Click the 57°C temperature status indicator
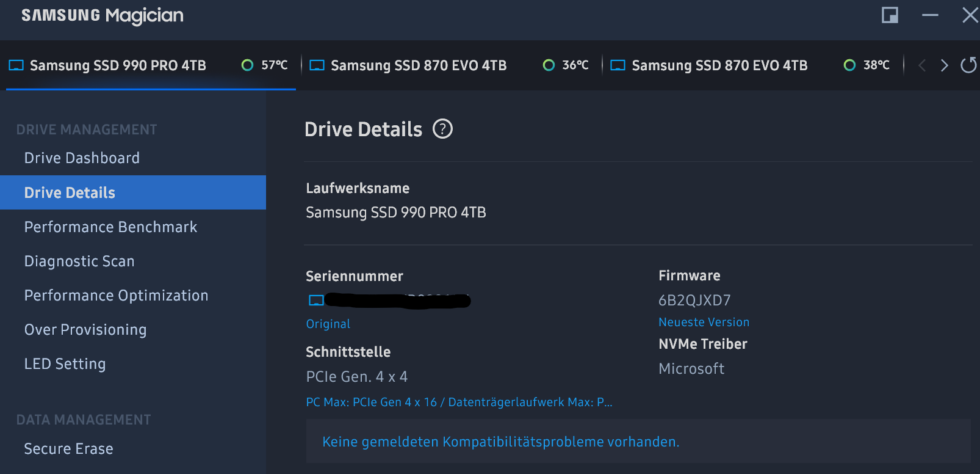The width and height of the screenshot is (980, 474). pyautogui.click(x=265, y=65)
